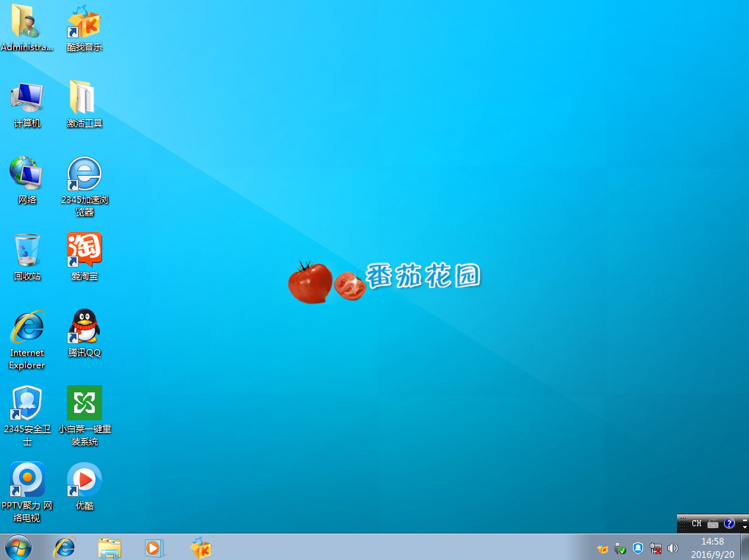749x560 pixels.
Task: Open the language bar options arrow
Action: 745,528
